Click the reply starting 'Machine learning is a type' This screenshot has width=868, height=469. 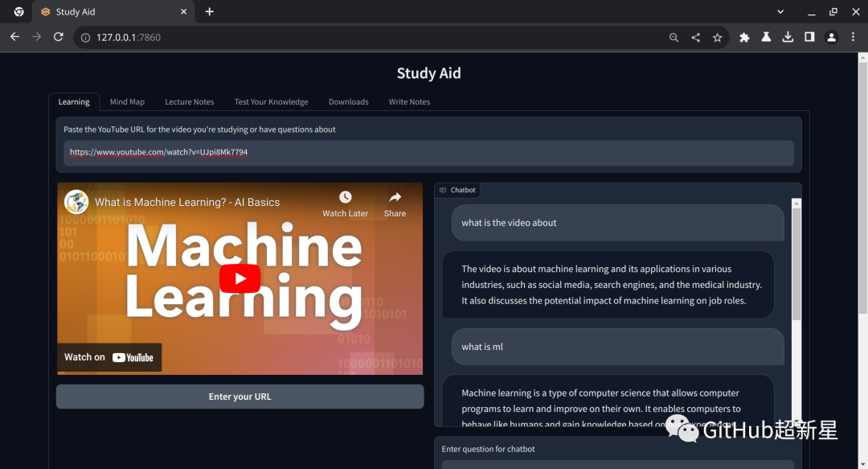(608, 401)
